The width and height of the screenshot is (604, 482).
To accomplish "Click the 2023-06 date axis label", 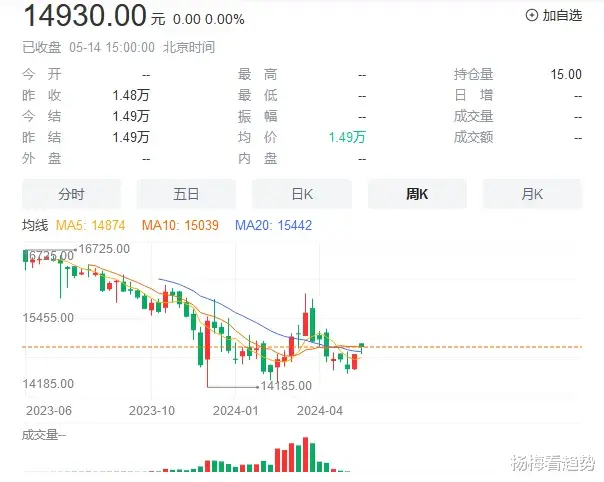I will pos(49,411).
